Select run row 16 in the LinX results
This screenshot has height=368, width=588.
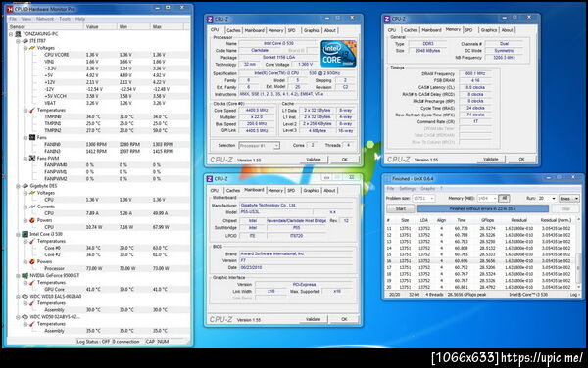(480, 261)
